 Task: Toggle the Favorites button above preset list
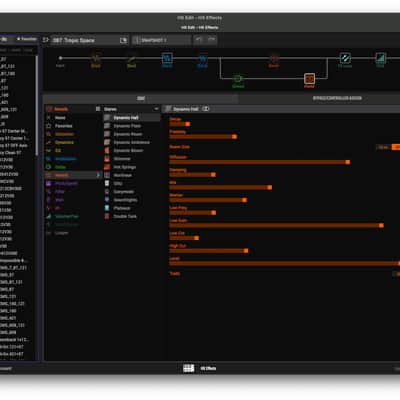27,39
